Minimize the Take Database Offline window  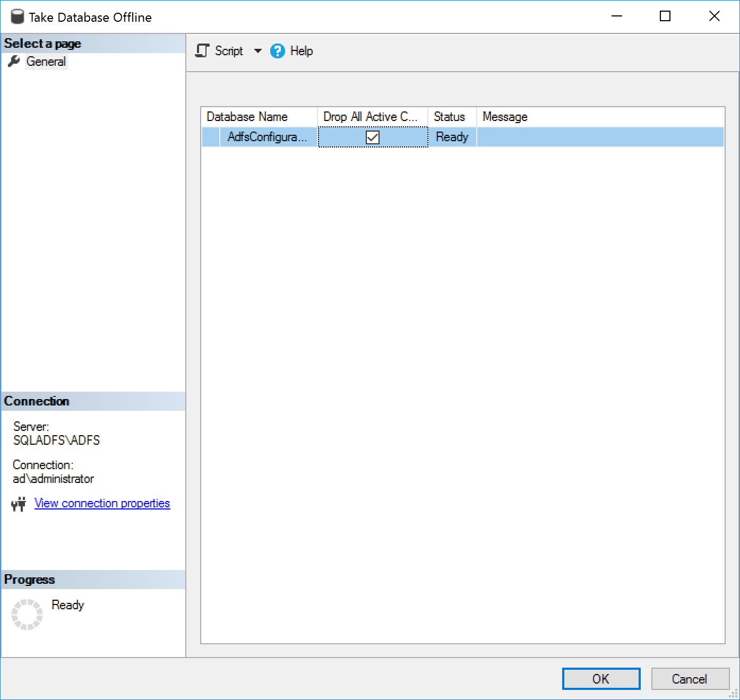pyautogui.click(x=617, y=16)
